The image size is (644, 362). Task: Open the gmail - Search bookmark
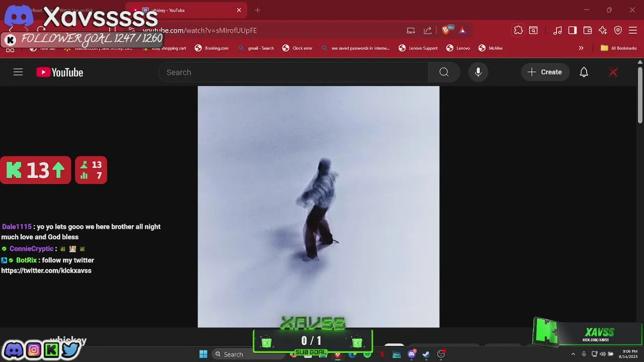256,48
